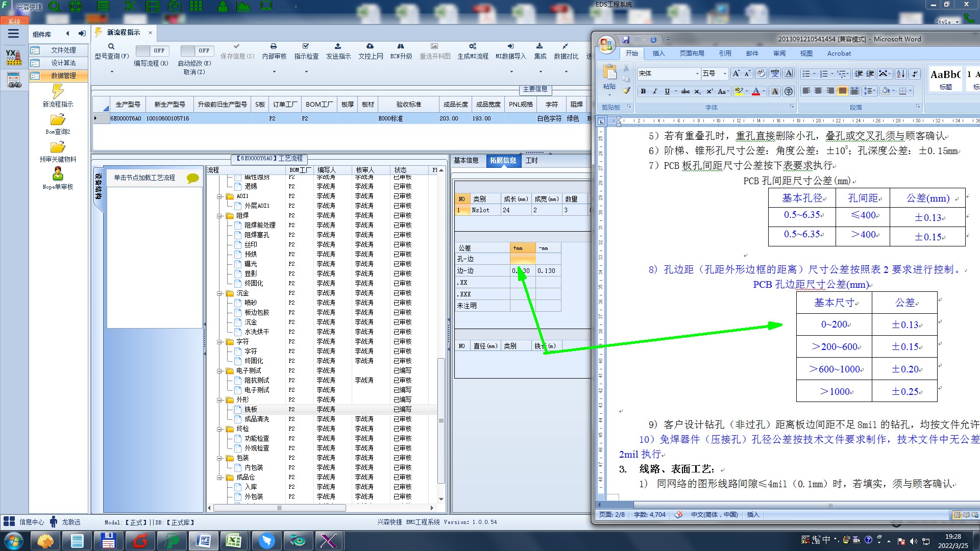Click the Word text highlight color button
This screenshot has width=980, height=551.
(738, 91)
